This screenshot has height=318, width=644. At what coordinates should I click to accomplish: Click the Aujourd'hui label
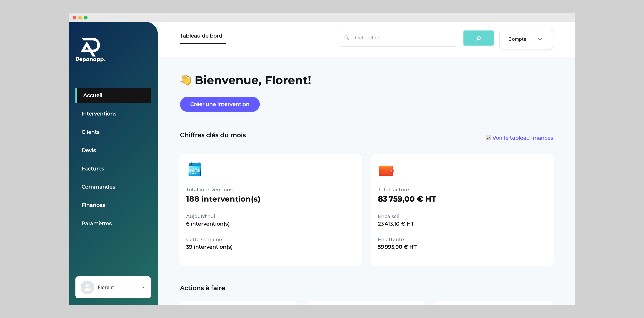click(200, 216)
